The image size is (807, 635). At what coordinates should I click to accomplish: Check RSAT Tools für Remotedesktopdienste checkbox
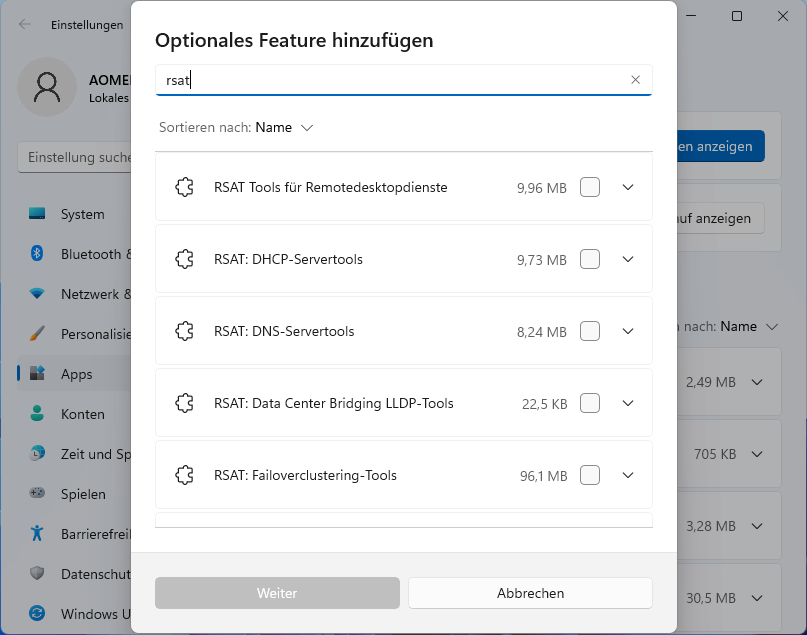tap(590, 187)
